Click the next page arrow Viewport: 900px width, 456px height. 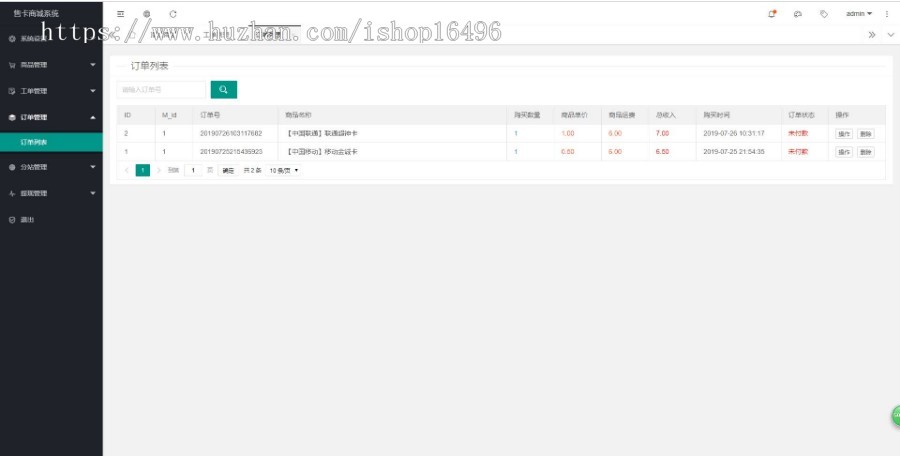point(159,171)
